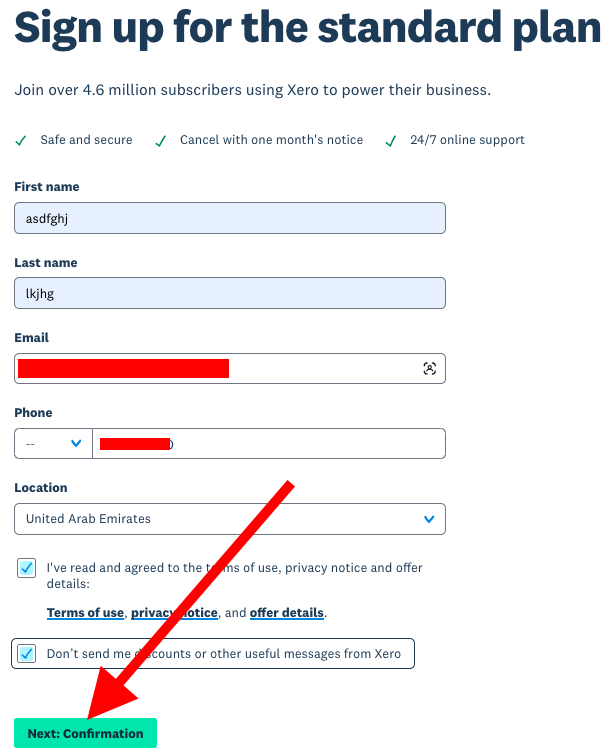Viewport: 615px width, 753px height.
Task: Click the First name field label
Action: [47, 187]
